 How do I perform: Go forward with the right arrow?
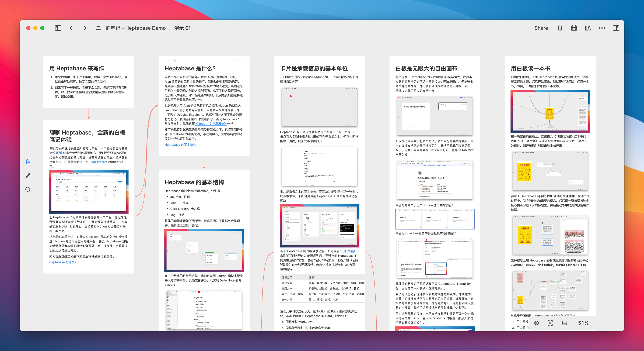click(84, 28)
